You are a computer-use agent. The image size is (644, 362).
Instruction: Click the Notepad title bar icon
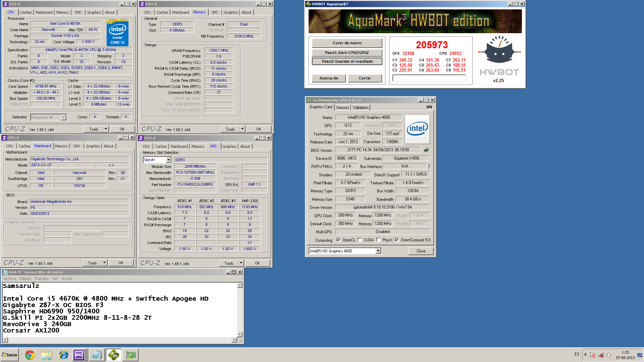[x=5, y=272]
